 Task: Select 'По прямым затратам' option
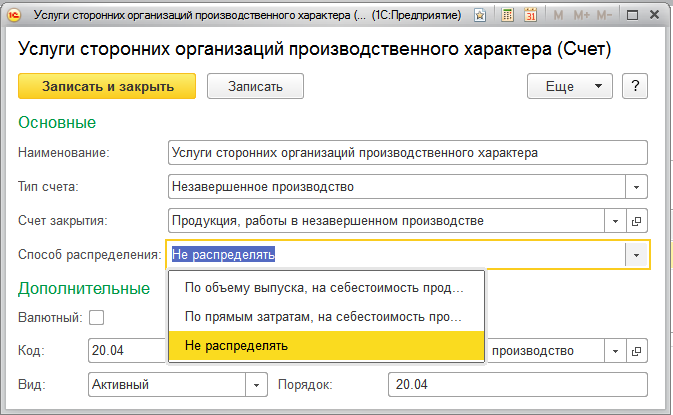click(x=326, y=317)
